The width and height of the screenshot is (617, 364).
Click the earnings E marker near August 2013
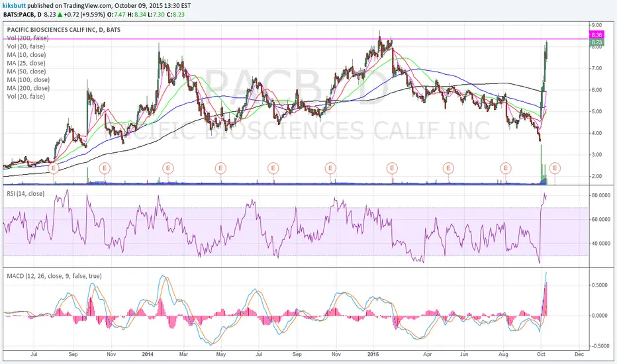[54, 168]
